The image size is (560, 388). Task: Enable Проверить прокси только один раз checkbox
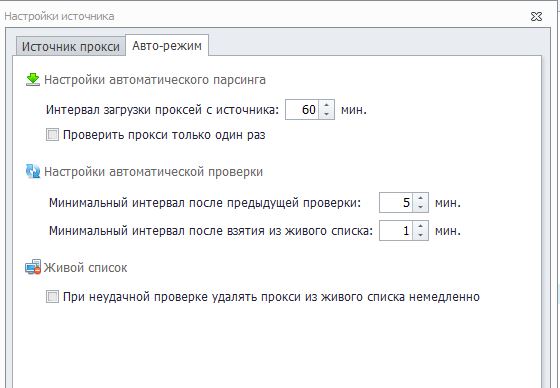click(x=52, y=135)
